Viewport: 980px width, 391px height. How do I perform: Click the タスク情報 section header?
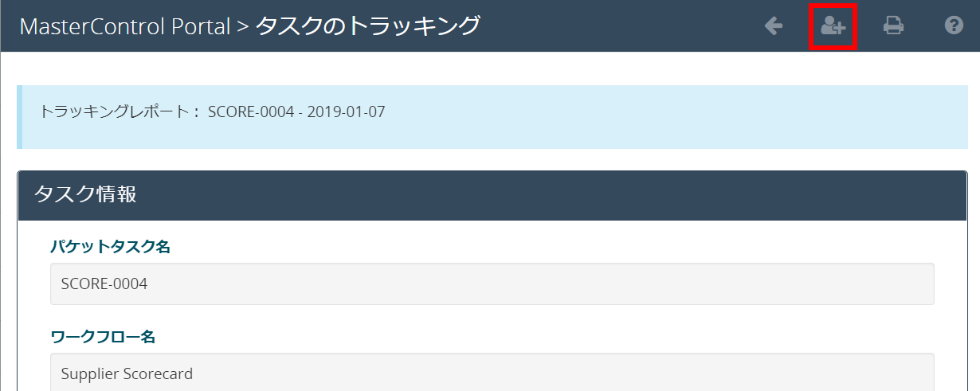tap(84, 194)
